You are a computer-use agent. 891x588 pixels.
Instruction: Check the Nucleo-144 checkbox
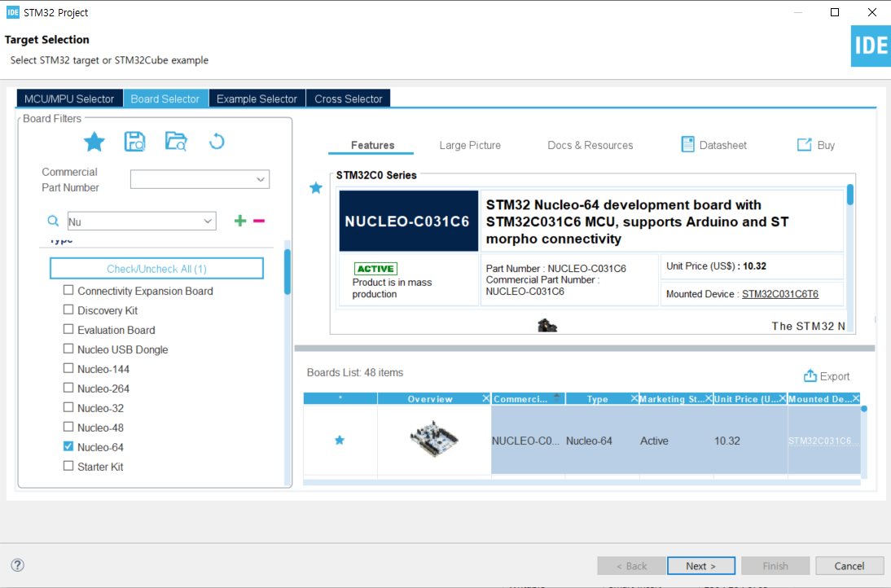pyautogui.click(x=68, y=368)
